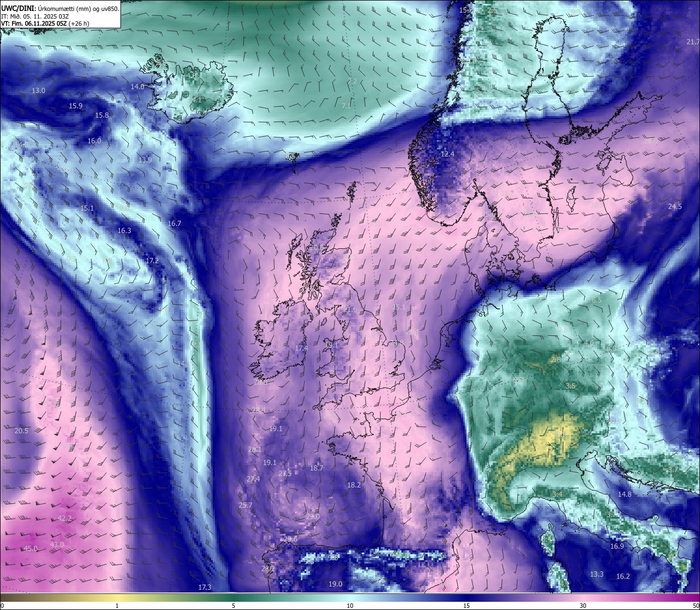Click the 14.0 value near Iceland
Screen dimensions: 700x610
coord(137,86)
